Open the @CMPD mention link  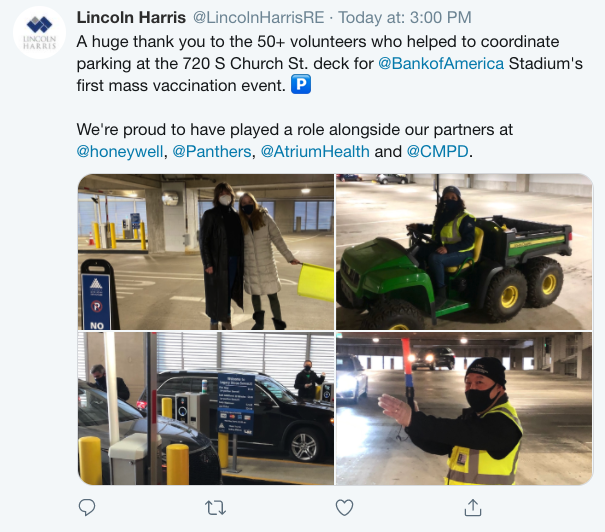(x=438, y=151)
